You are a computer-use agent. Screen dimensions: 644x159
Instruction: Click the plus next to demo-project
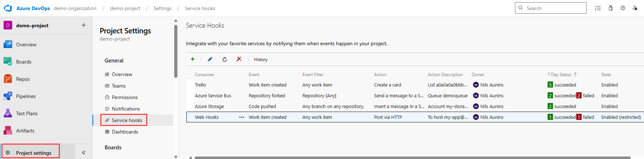click(x=84, y=25)
